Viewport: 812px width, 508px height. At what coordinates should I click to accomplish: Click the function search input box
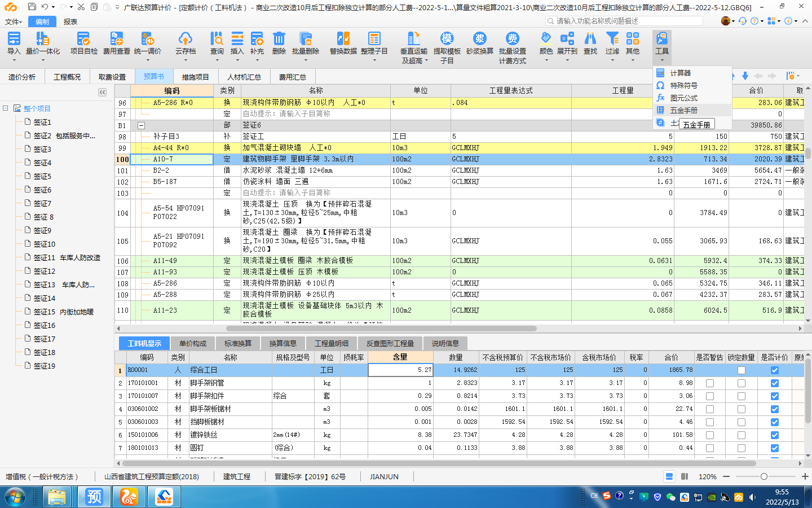point(624,21)
